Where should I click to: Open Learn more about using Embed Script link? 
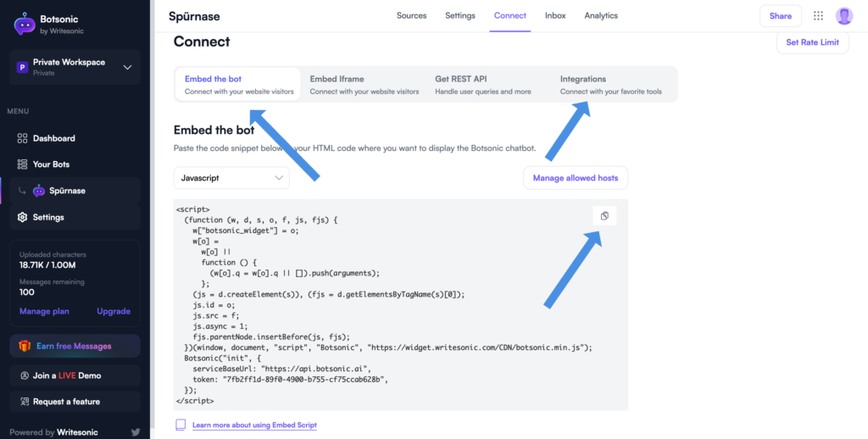(254, 425)
